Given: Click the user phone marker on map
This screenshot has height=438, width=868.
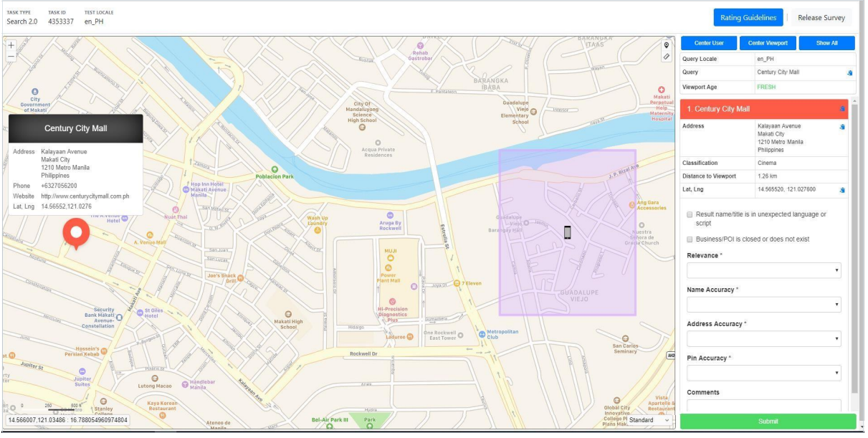Looking at the screenshot, I should tap(568, 232).
